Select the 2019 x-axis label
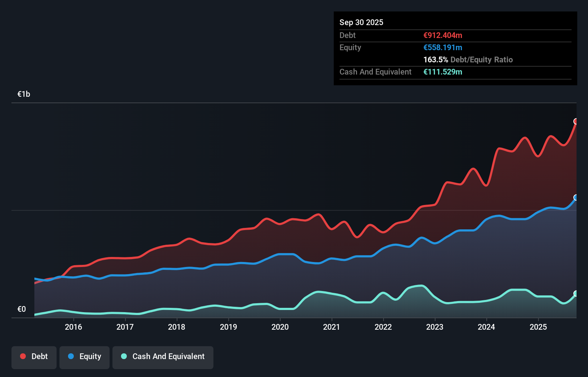This screenshot has width=588, height=377. click(x=228, y=327)
